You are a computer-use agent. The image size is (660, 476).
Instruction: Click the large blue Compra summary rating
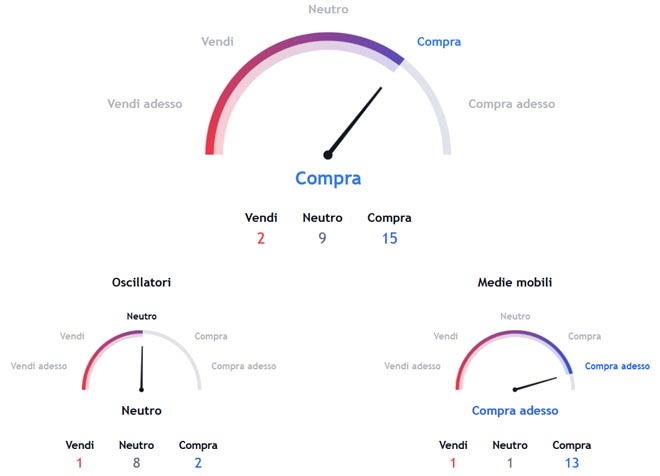click(x=328, y=179)
